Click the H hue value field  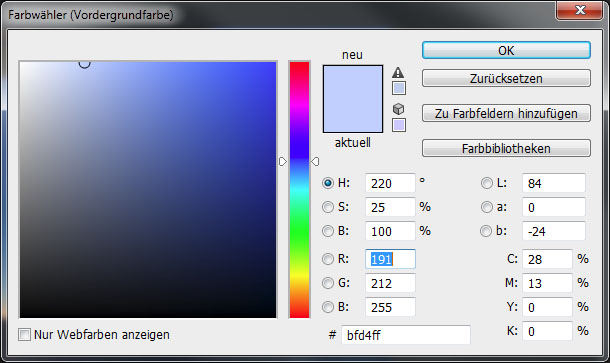(x=390, y=183)
